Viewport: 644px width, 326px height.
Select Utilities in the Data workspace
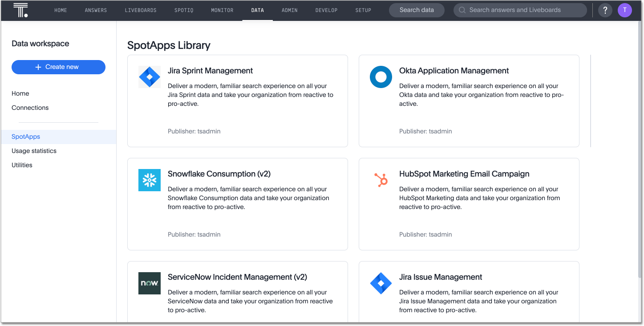click(22, 165)
